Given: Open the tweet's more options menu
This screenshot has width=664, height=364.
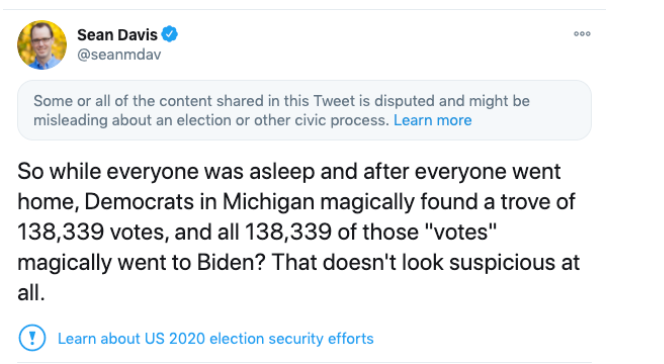Looking at the screenshot, I should [x=582, y=34].
